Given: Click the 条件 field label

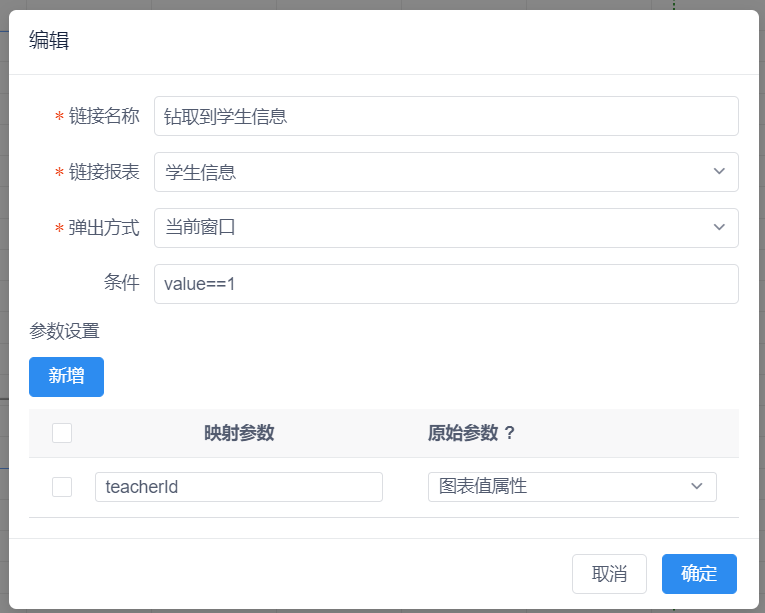Looking at the screenshot, I should tap(121, 283).
